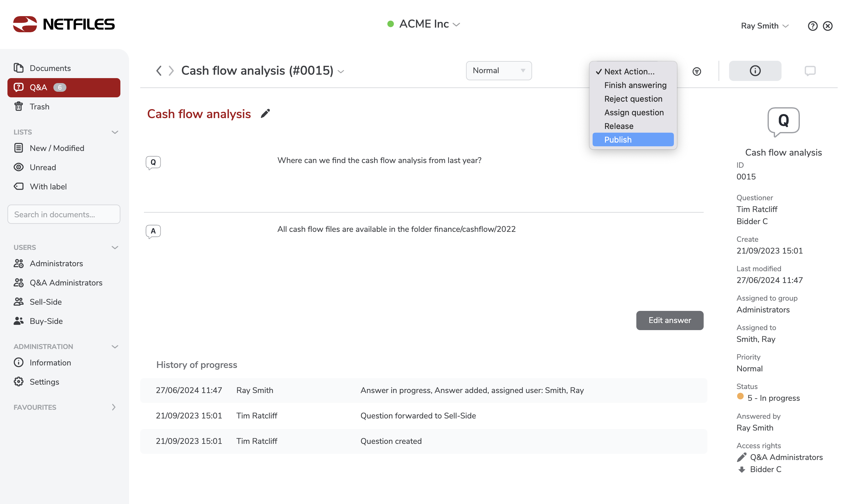Expand the FAVOURITES section
Viewport: 847px width, 504px height.
[114, 407]
